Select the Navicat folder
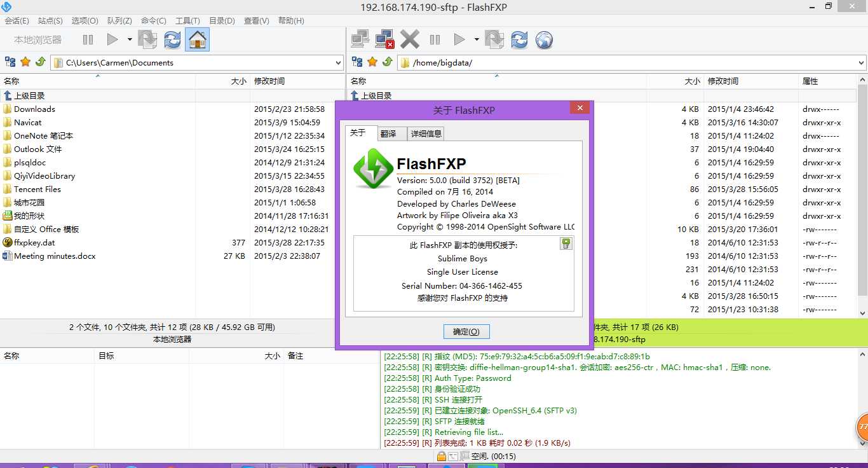868x468 pixels. (28, 122)
